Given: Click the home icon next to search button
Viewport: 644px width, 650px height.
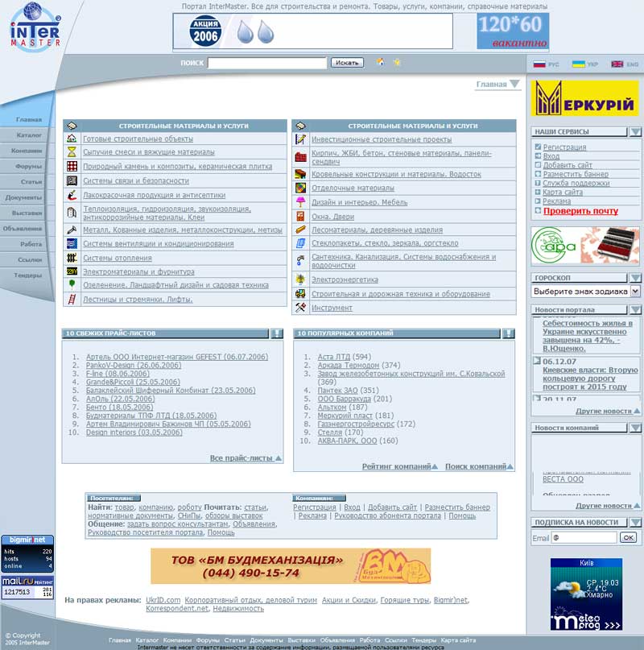Looking at the screenshot, I should [380, 62].
